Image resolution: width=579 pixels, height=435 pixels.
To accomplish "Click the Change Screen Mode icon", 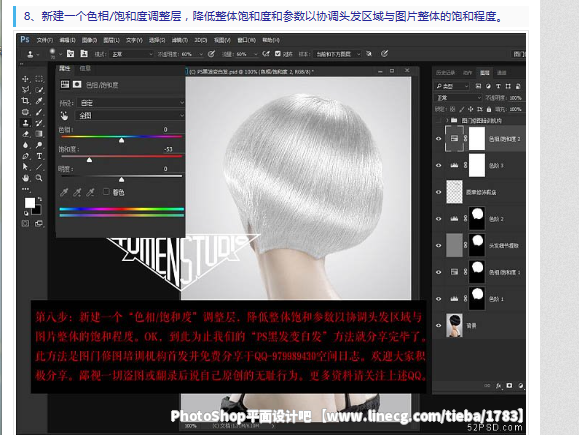I will [39, 223].
